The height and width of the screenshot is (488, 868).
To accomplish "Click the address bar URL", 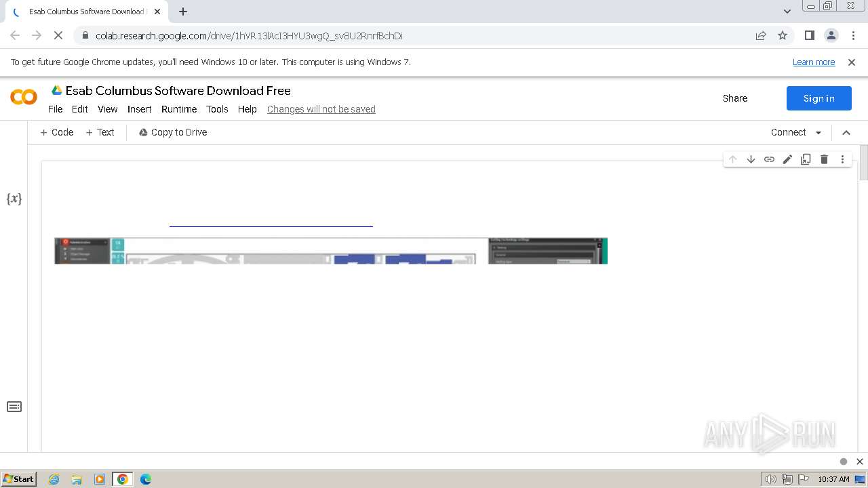I will pos(249,35).
